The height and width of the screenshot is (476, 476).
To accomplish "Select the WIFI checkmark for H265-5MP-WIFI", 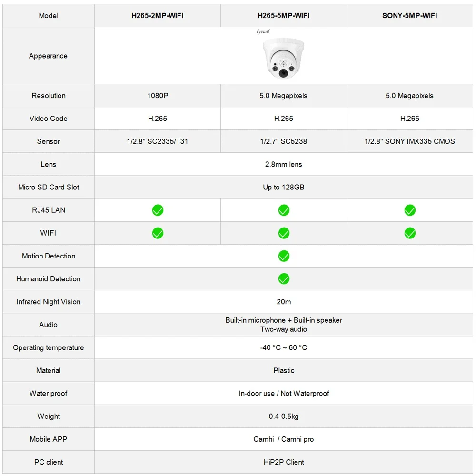I will point(284,233).
